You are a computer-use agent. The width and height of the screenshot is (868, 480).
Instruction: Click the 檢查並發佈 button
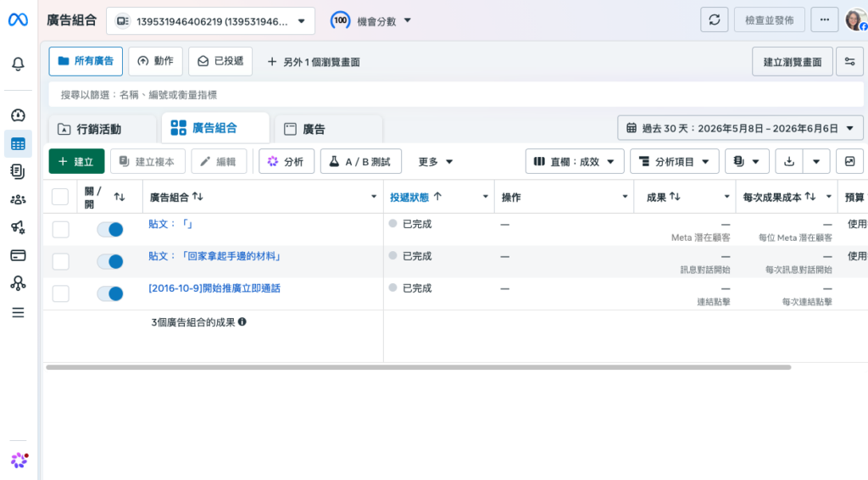[x=770, y=20]
